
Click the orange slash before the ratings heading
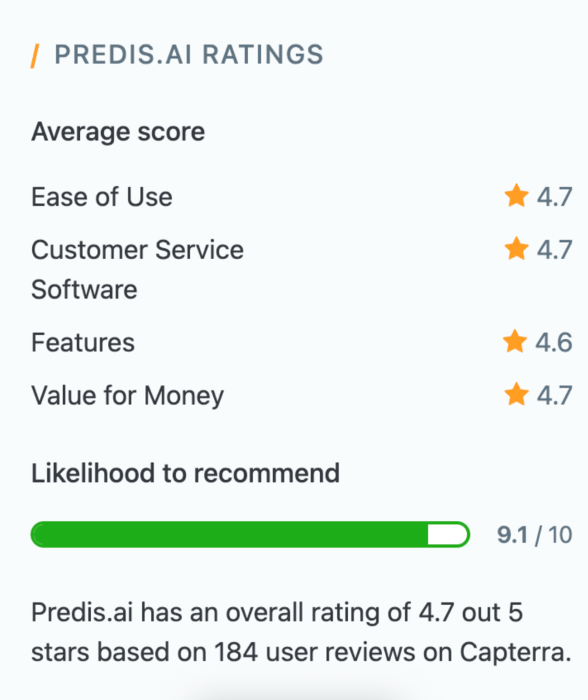[34, 55]
